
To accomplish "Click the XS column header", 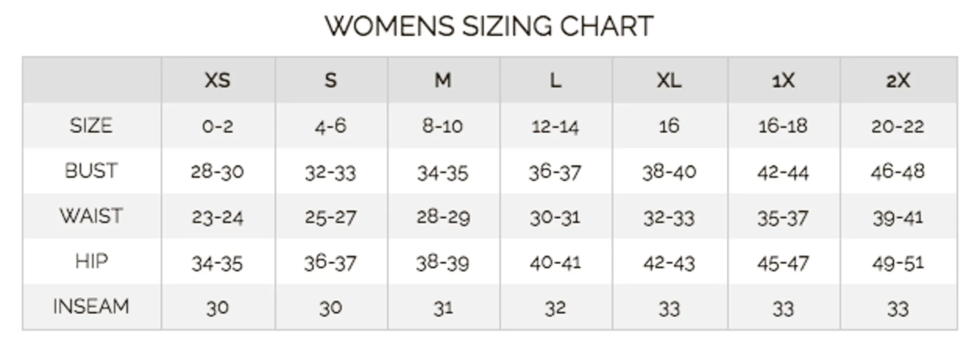I will 217,81.
